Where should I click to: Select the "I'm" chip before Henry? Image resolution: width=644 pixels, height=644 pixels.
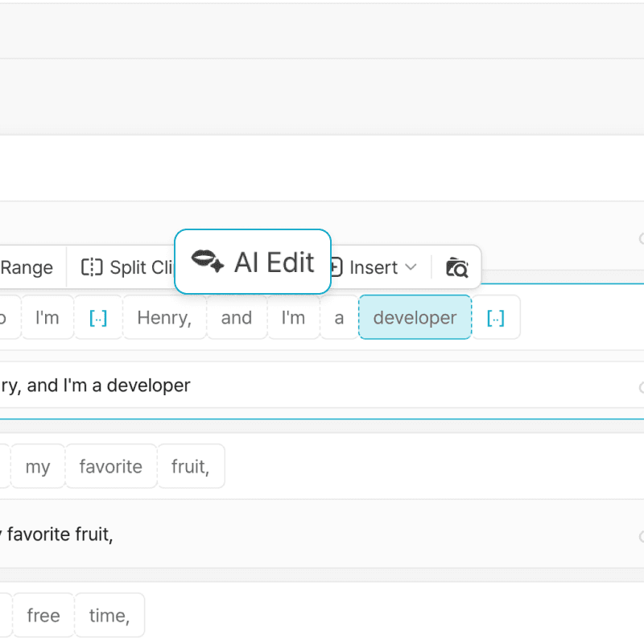[47, 318]
